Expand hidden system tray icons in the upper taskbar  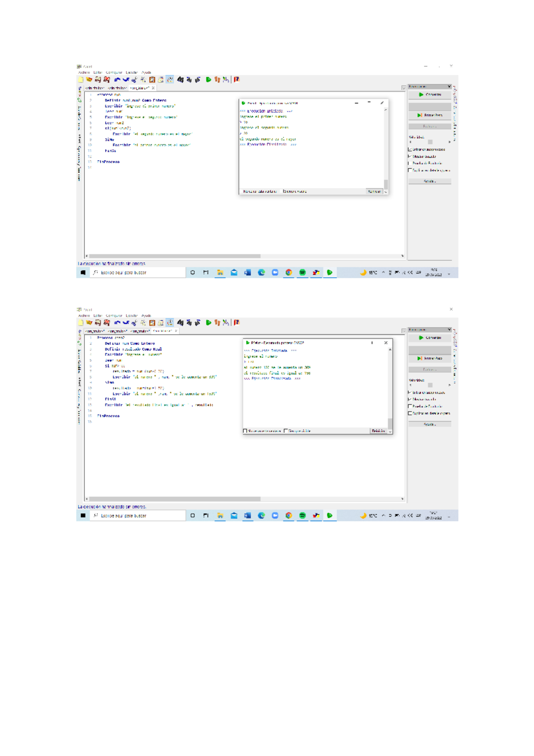coord(384,272)
